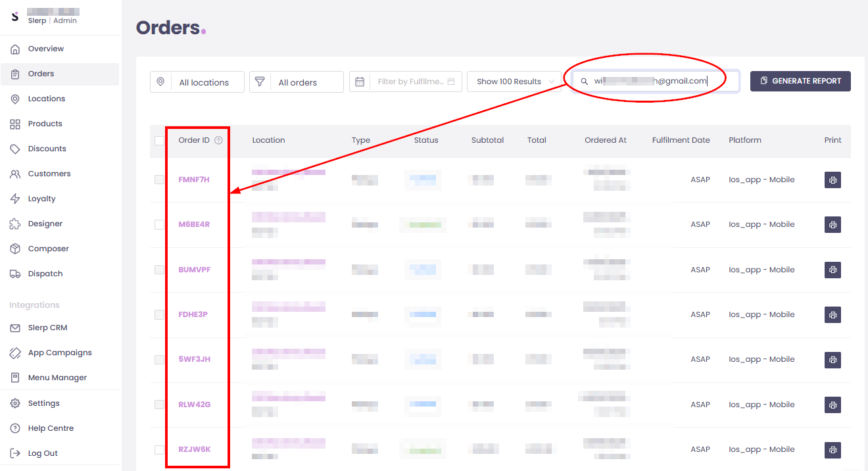Click the Slerp logo in sidebar
The image size is (868, 471).
point(15,16)
